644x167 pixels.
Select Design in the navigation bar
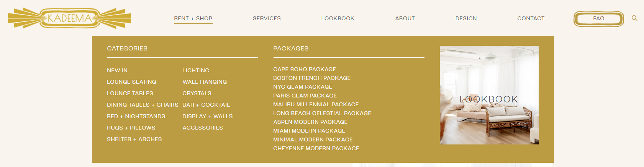tap(466, 18)
